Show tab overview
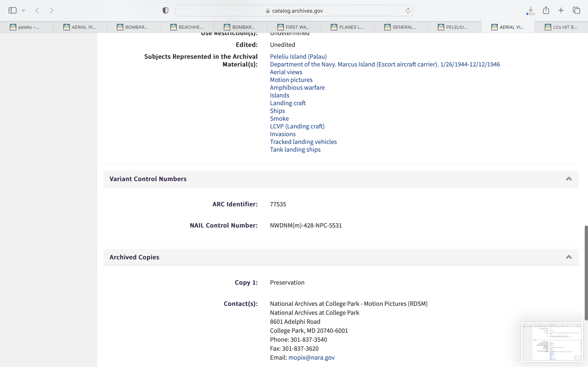The width and height of the screenshot is (588, 367). coord(576,10)
